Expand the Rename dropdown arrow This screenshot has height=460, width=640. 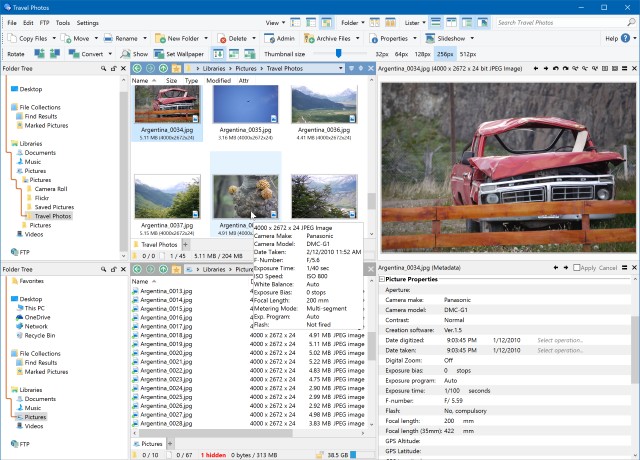[145, 38]
